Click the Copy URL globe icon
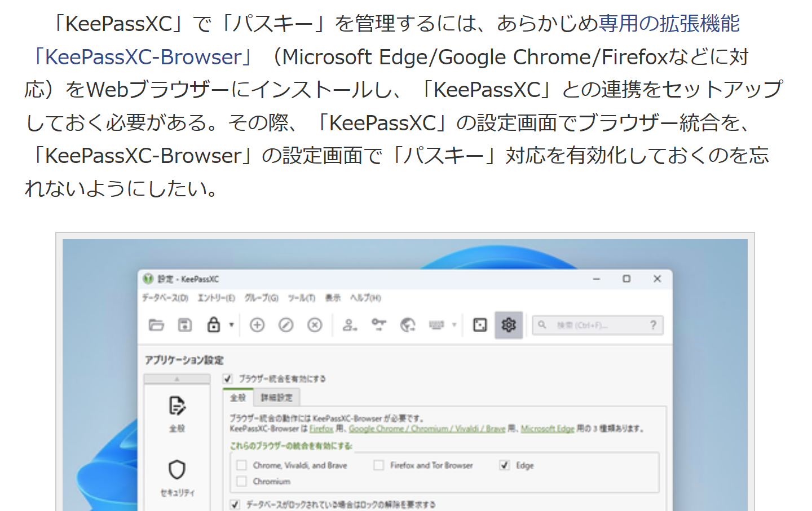 [408, 325]
